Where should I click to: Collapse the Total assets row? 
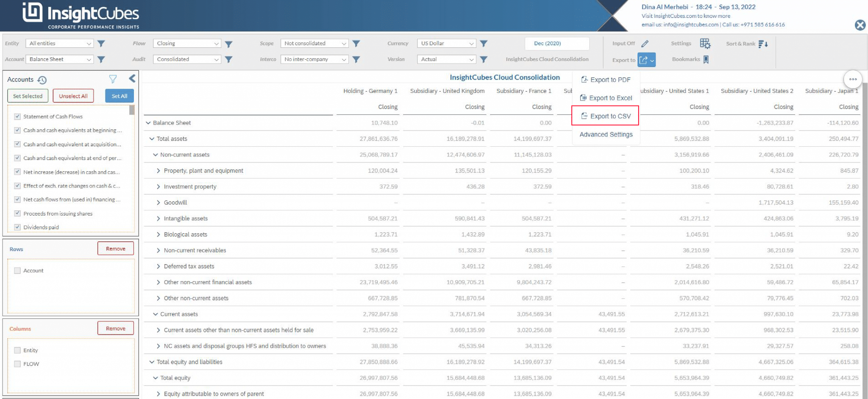pyautogui.click(x=152, y=139)
